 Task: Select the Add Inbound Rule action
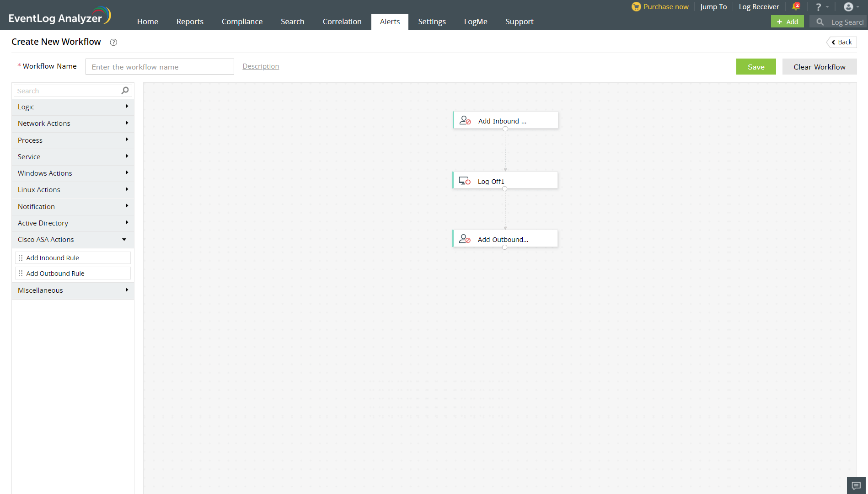coord(73,258)
